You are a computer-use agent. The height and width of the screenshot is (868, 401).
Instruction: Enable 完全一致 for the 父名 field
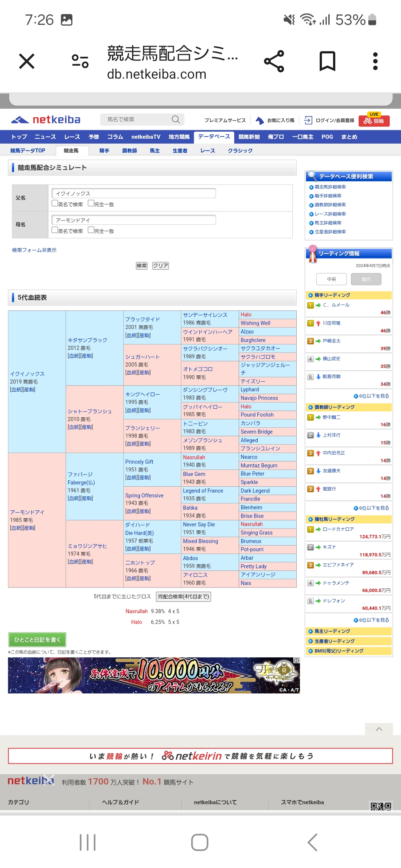click(x=91, y=203)
